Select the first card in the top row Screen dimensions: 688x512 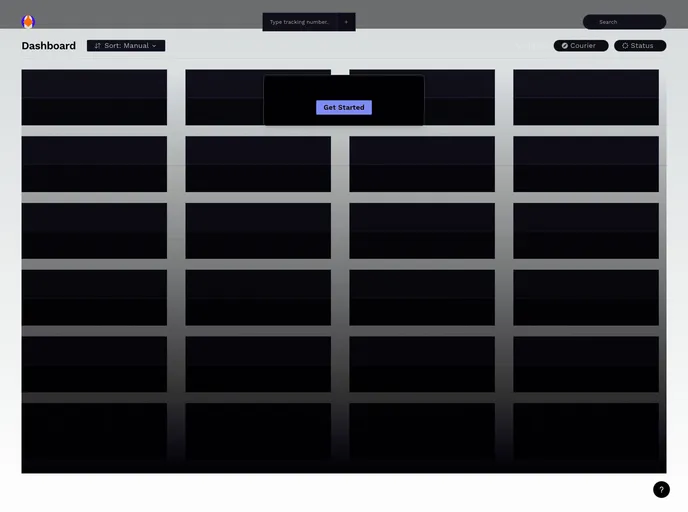pos(94,97)
